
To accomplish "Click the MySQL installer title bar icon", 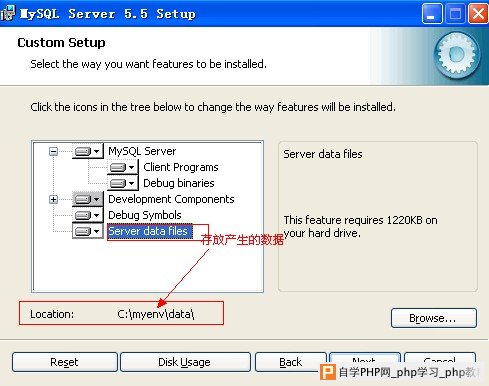I will [x=8, y=13].
